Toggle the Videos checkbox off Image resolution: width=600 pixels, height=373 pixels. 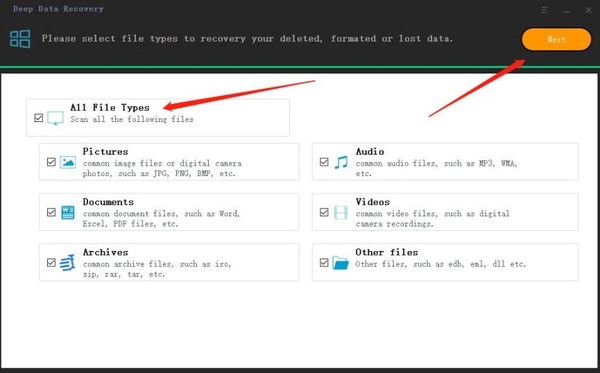[324, 212]
